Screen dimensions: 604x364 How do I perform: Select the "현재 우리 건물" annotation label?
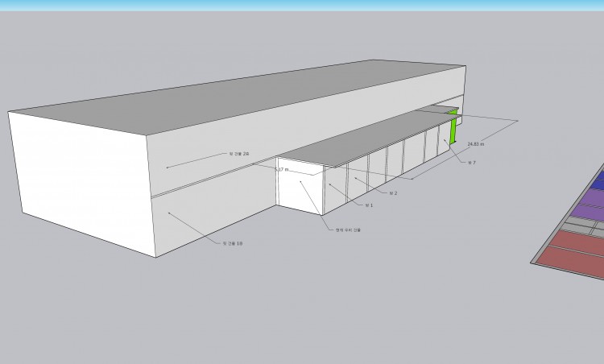pos(349,230)
